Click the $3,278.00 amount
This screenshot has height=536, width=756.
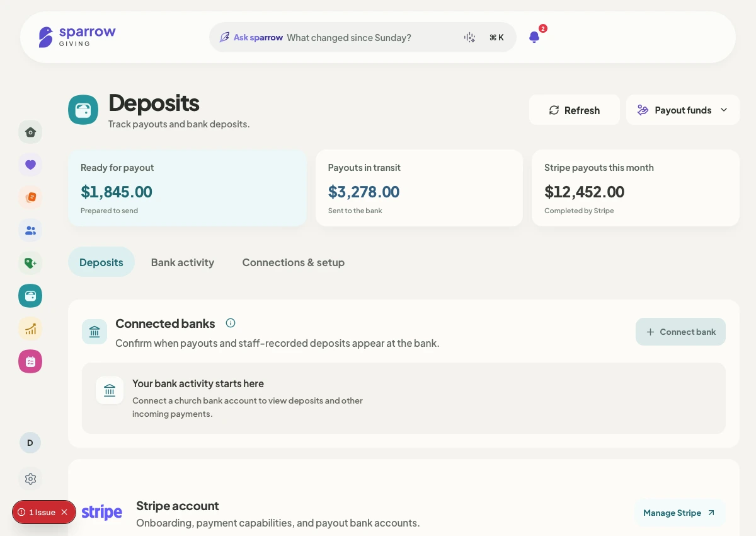pyautogui.click(x=364, y=192)
